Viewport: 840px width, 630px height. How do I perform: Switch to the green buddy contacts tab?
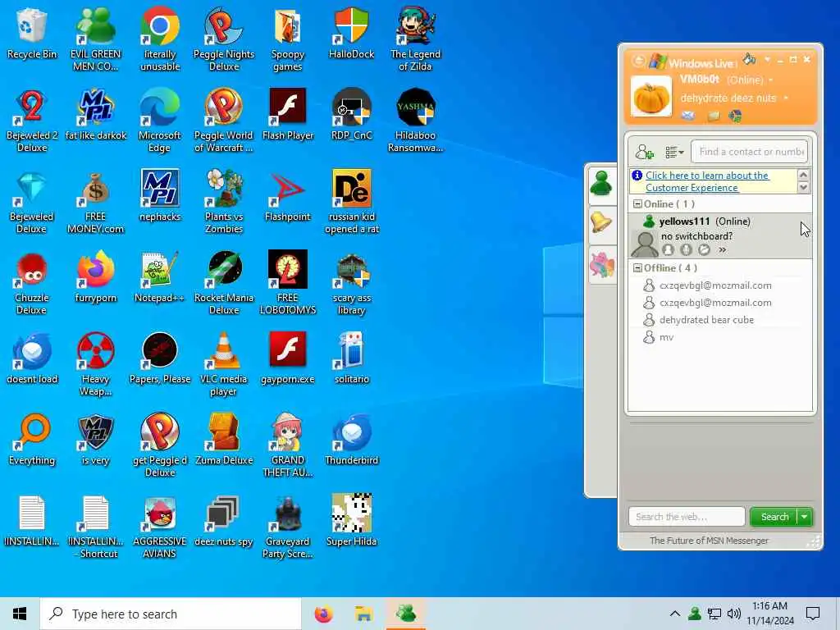[601, 184]
